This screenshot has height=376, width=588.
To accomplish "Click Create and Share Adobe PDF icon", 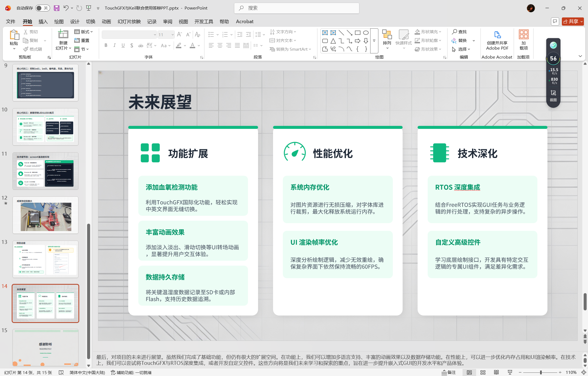I will pyautogui.click(x=497, y=35).
